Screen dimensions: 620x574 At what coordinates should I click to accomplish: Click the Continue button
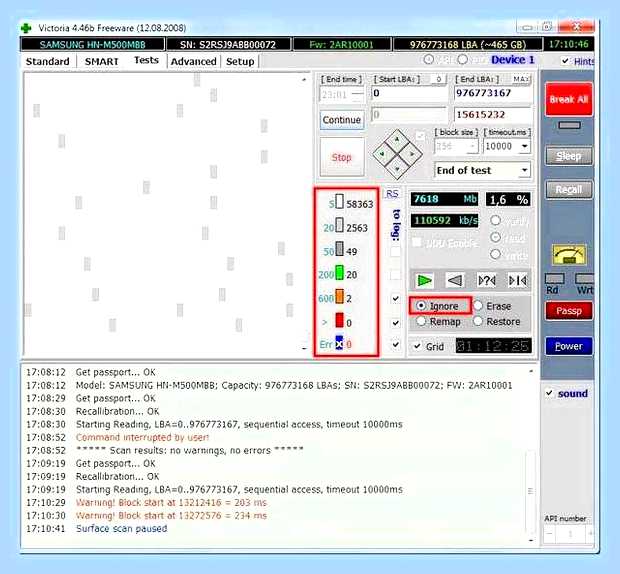click(x=342, y=120)
